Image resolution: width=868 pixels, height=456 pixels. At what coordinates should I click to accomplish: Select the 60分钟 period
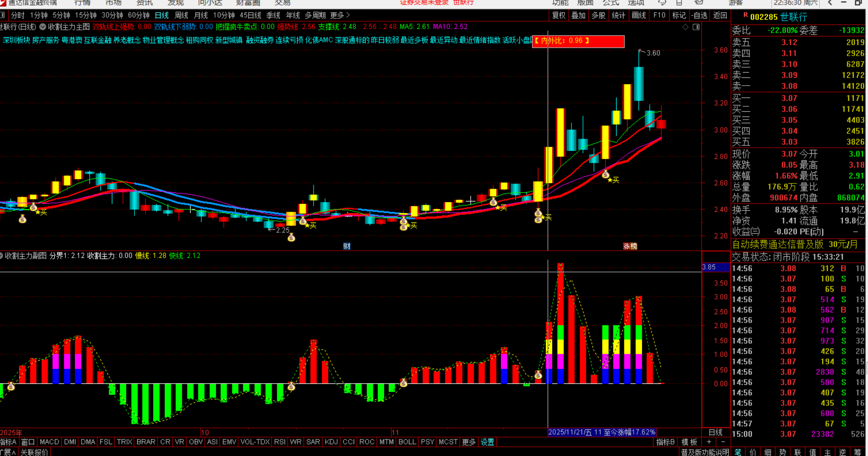click(x=139, y=15)
